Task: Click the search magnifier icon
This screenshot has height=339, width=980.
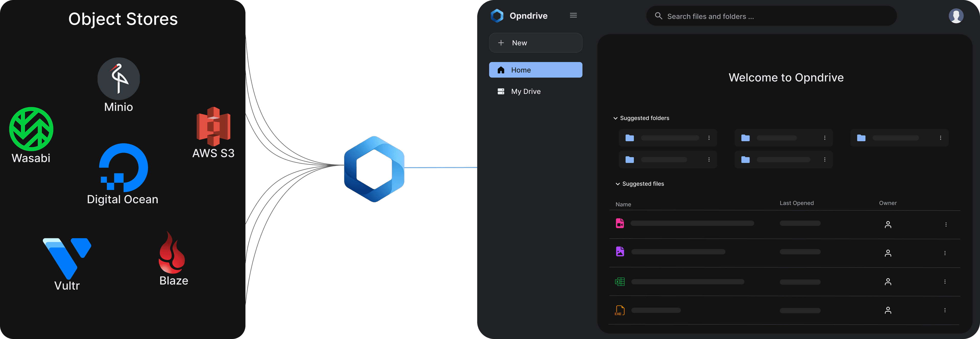Action: pos(658,16)
